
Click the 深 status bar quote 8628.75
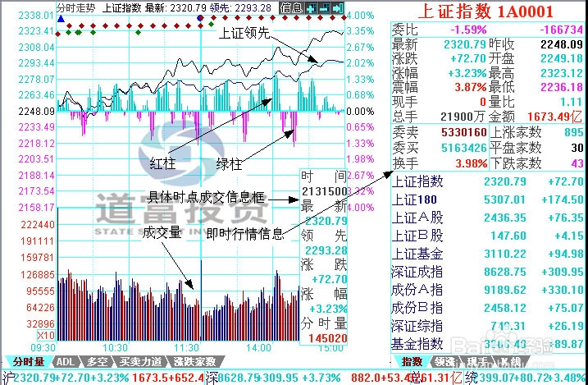[x=239, y=377]
